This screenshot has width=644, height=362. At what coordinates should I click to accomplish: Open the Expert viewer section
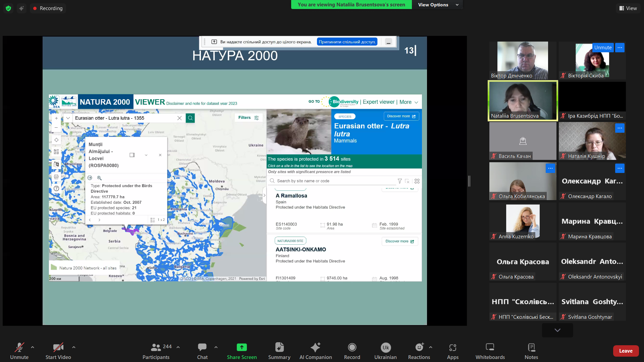[378, 102]
